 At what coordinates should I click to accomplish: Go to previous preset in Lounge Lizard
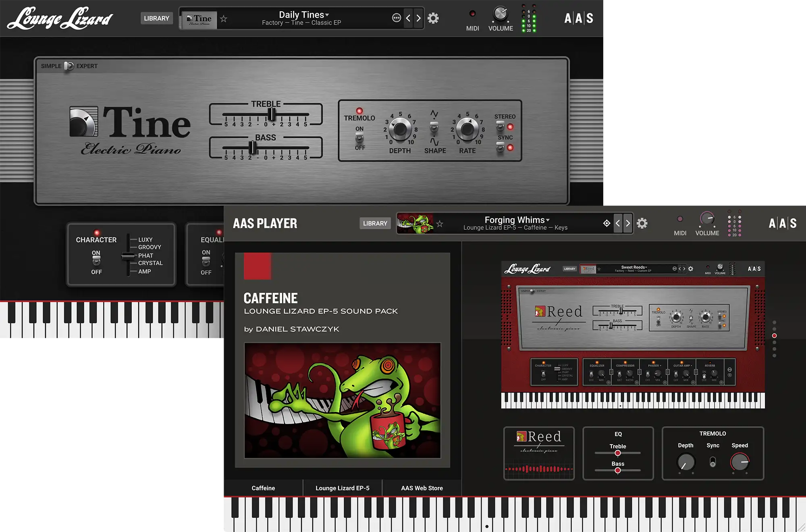(x=408, y=18)
